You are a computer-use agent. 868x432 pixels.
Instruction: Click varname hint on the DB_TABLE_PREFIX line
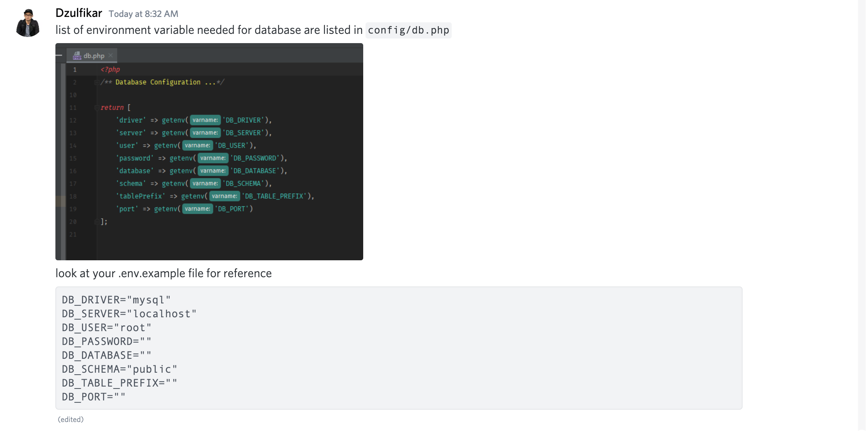pos(224,196)
